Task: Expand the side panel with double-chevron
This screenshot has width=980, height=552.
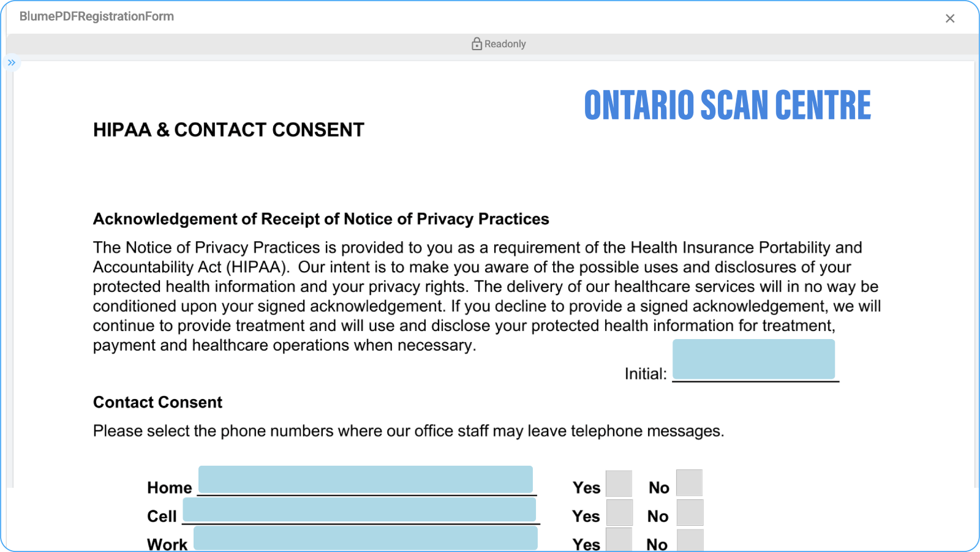Action: tap(12, 62)
